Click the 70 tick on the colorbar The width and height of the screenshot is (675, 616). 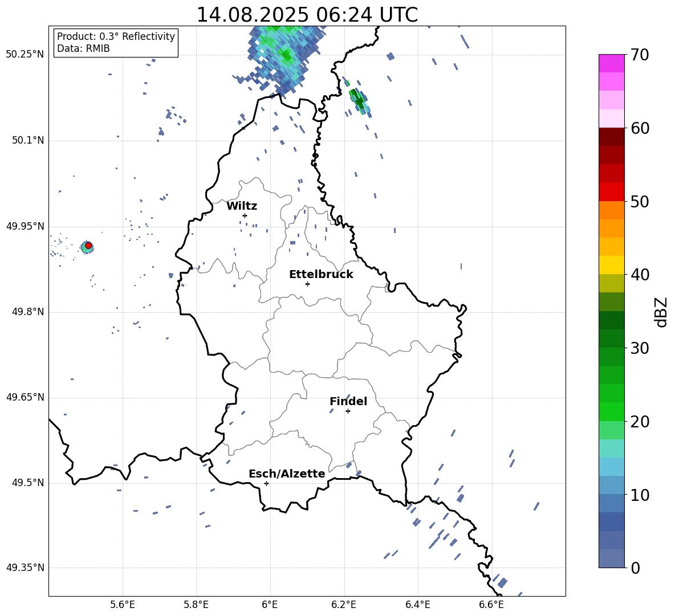coord(640,55)
